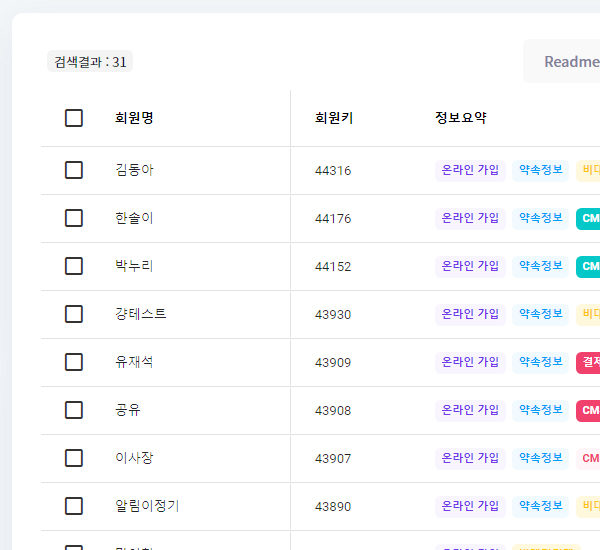Tick the checkbox for member 김동아
This screenshot has height=550, width=600.
pyautogui.click(x=74, y=170)
